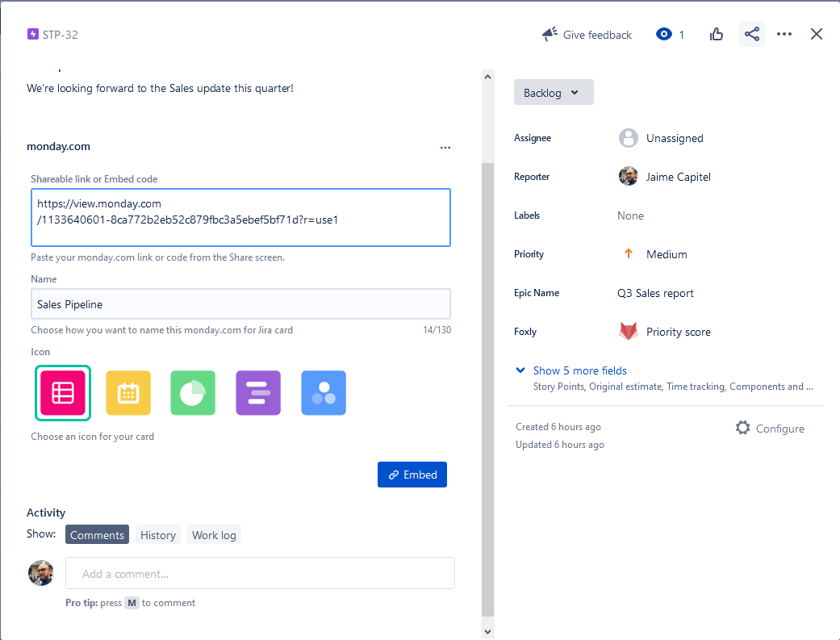
Task: Switch to the Comments activity tab
Action: tap(97, 534)
